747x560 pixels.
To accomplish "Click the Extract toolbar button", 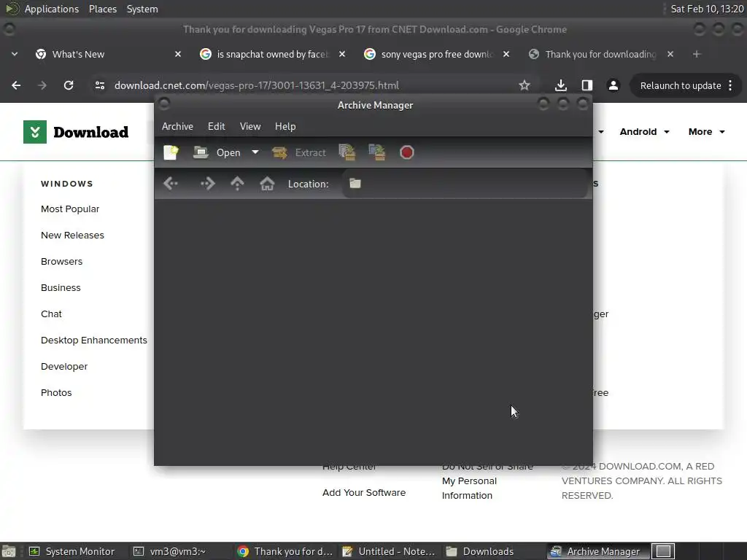I will [x=299, y=152].
